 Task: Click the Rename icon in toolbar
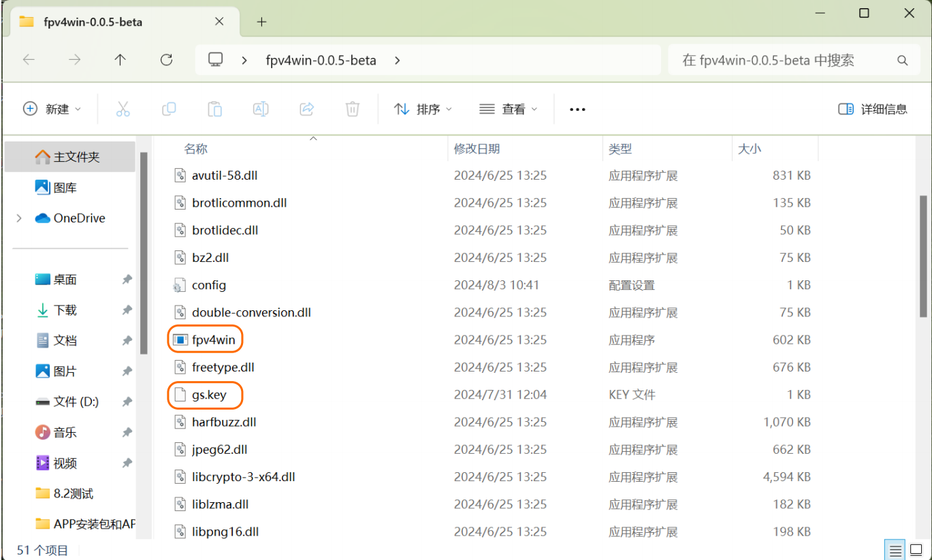[261, 109]
